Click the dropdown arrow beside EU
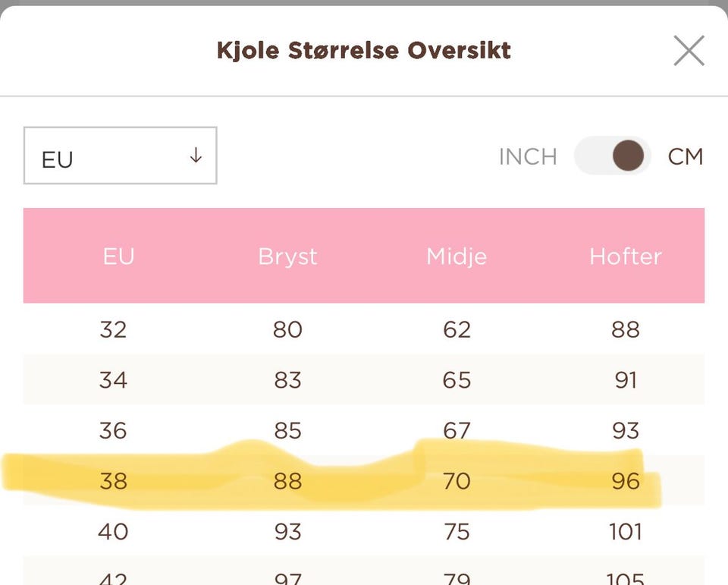The width and height of the screenshot is (728, 585). coord(196,156)
